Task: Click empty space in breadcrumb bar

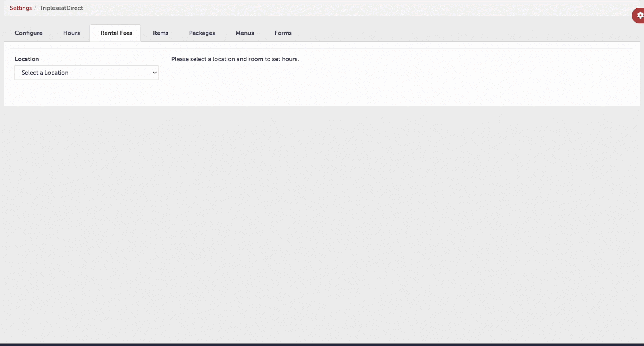Action: click(322, 8)
